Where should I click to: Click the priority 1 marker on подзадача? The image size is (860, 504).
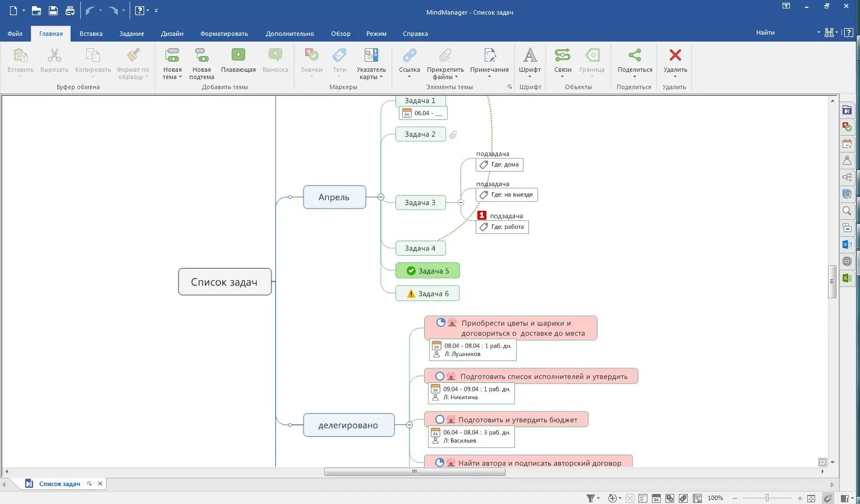[x=481, y=215]
